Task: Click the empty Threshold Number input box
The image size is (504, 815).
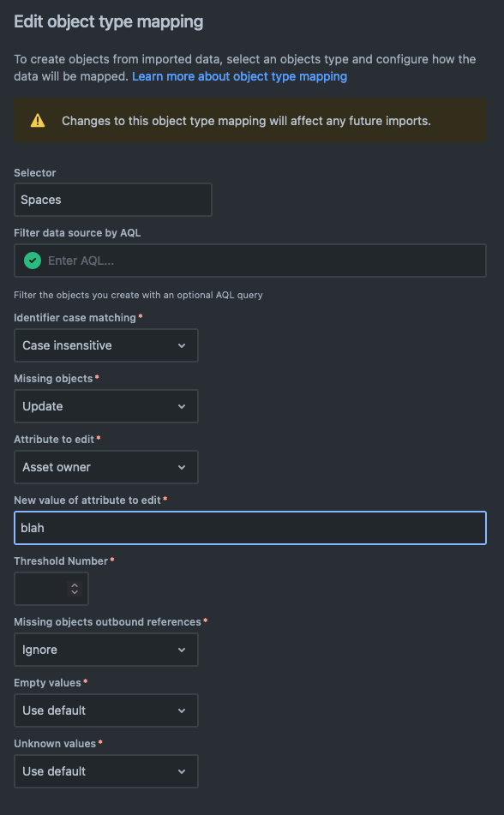Action: [x=39, y=588]
